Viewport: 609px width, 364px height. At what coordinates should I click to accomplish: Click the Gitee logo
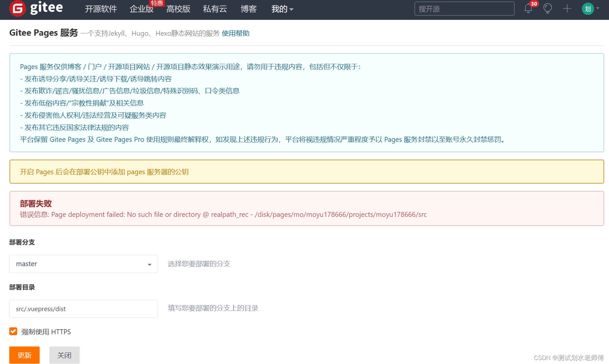[x=36, y=9]
